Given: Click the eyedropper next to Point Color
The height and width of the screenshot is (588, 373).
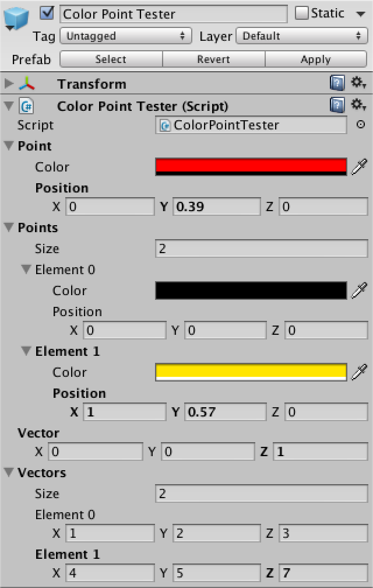Looking at the screenshot, I should coord(359,167).
